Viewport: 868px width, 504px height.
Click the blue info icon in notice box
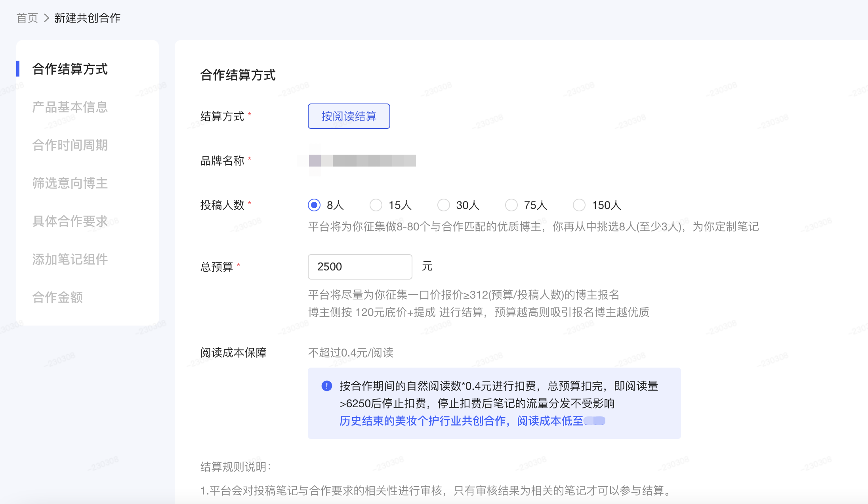pyautogui.click(x=327, y=386)
